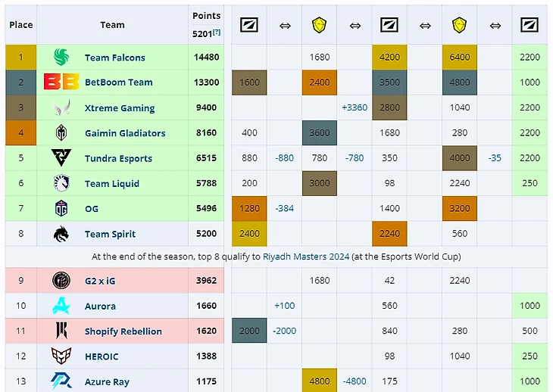The height and width of the screenshot is (392, 553).
Task: Click the Team column header
Action: pyautogui.click(x=113, y=25)
